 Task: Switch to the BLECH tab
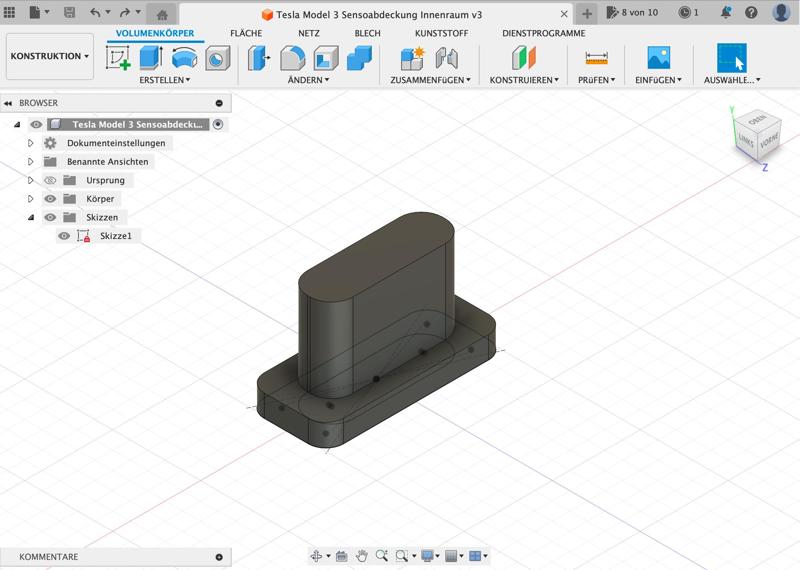(367, 33)
